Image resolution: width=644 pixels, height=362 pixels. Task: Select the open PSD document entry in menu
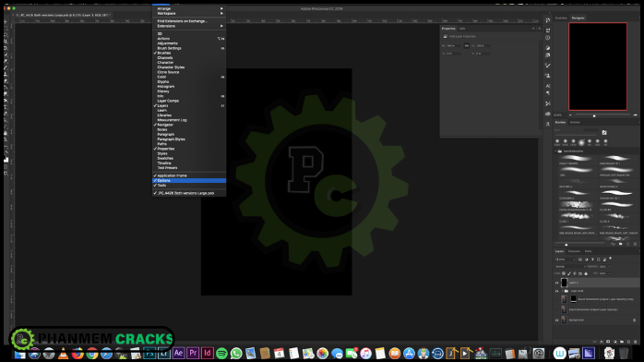click(x=189, y=193)
